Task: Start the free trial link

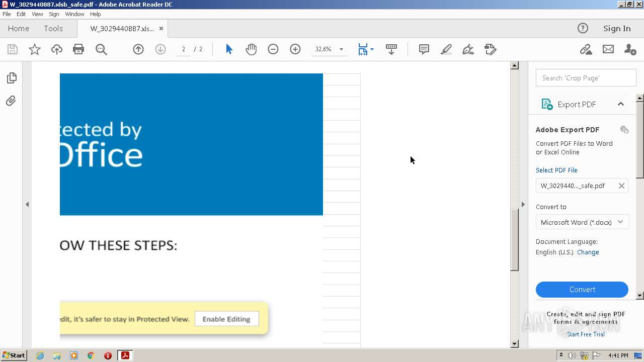Action: coord(586,334)
